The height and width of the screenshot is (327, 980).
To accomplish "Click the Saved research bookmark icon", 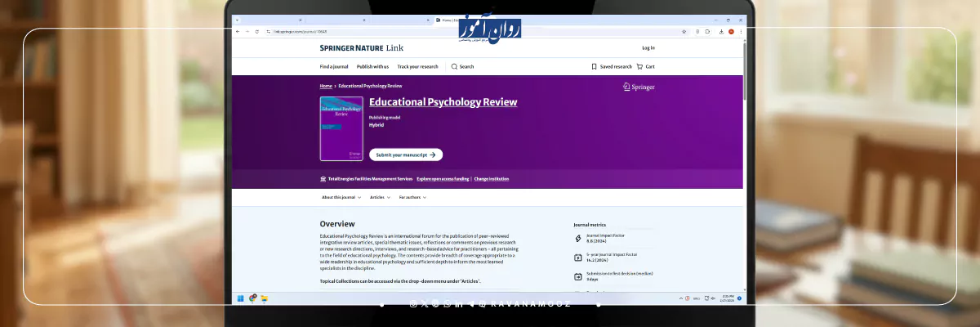I will tap(595, 66).
